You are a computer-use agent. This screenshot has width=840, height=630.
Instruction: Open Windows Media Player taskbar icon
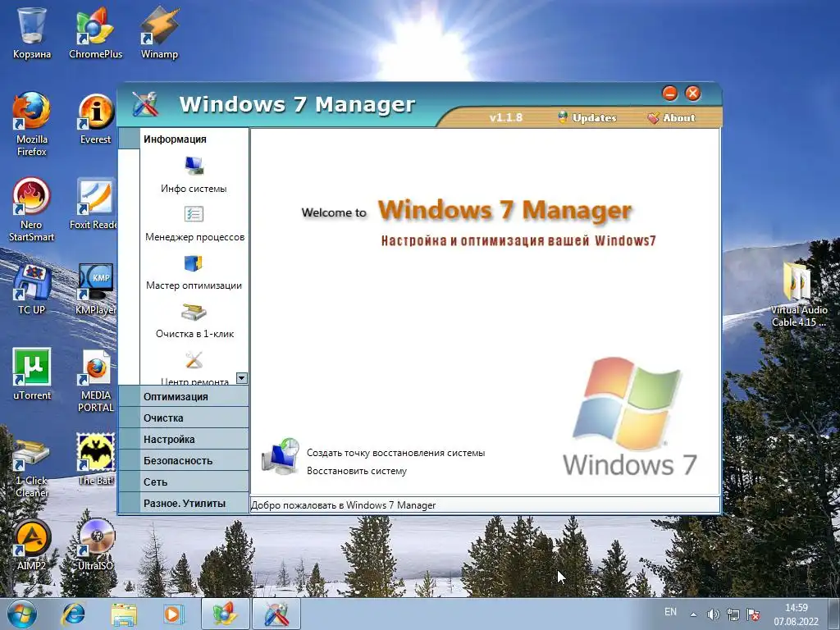pyautogui.click(x=172, y=614)
